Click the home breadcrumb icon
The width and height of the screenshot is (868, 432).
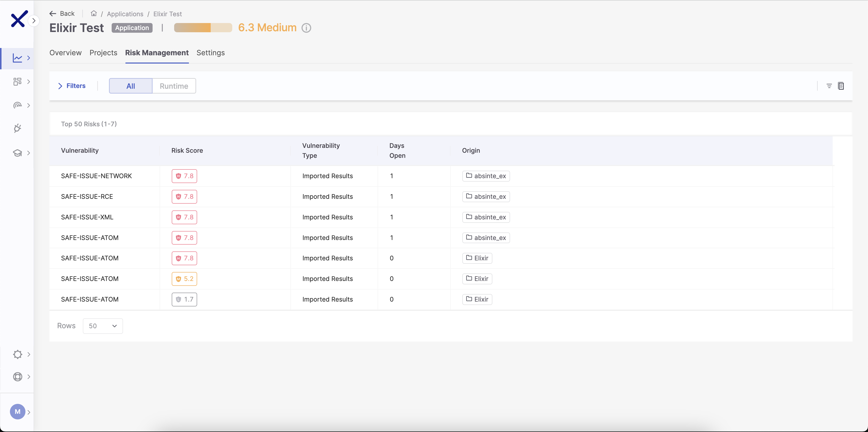pos(94,14)
